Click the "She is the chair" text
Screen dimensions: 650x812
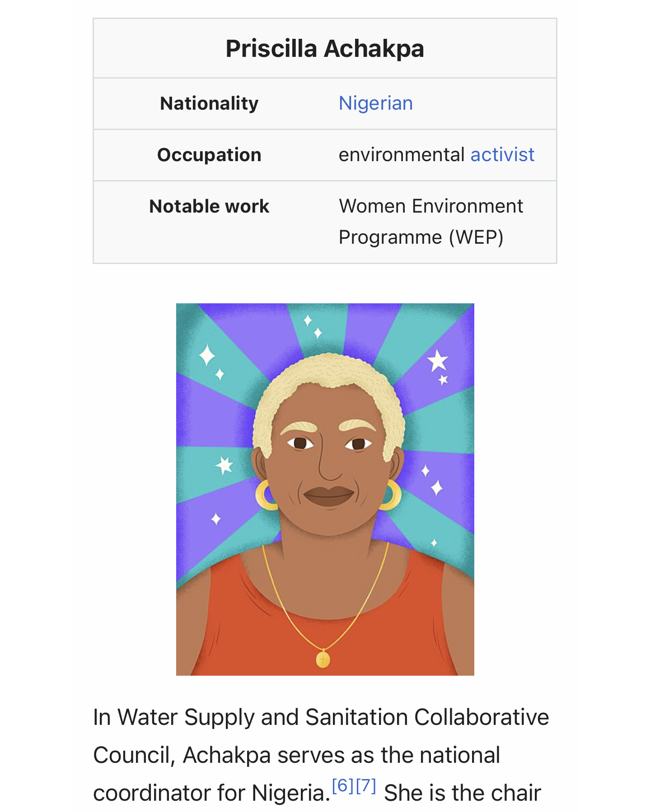coord(462,793)
